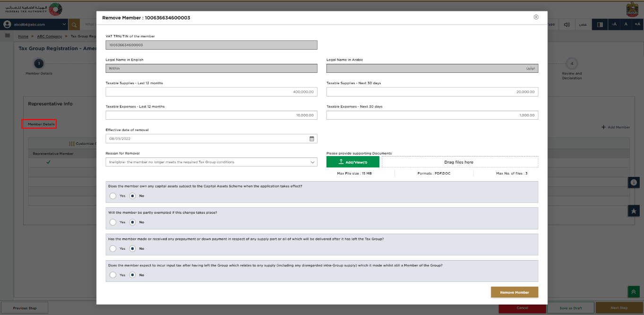Screen dimensions: 644x315
Task: Select Yes for partly exempted question
Action: pos(112,222)
